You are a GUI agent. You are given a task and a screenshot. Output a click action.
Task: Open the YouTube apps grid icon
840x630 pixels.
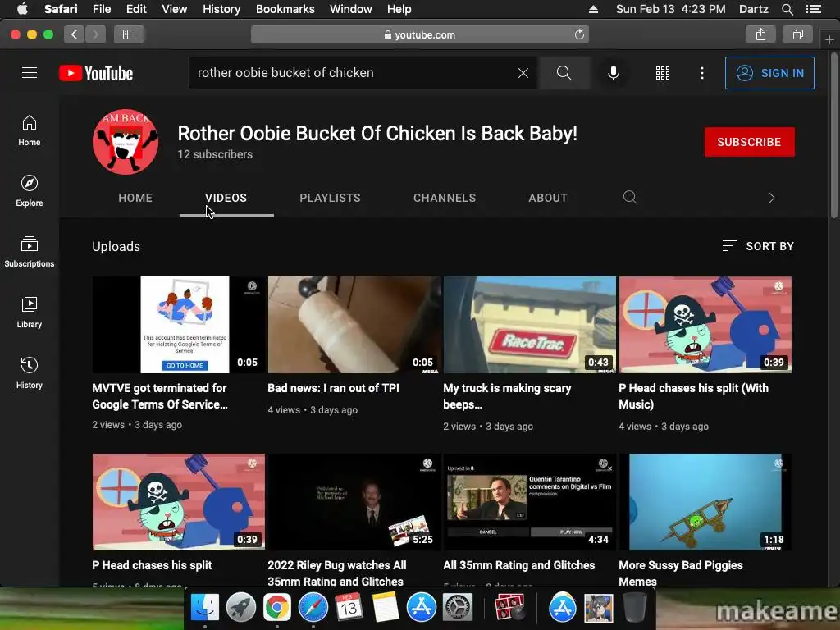[663, 73]
